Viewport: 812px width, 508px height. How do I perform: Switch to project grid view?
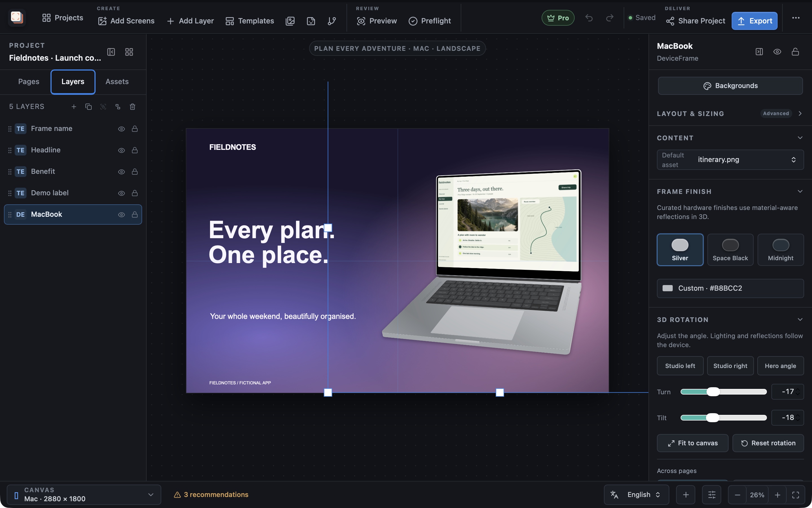pyautogui.click(x=129, y=52)
